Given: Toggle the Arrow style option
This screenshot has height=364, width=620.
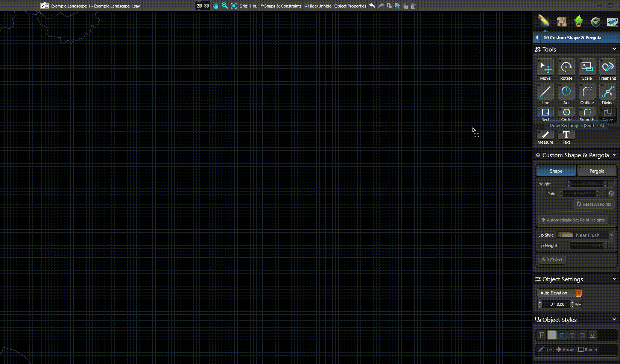Looking at the screenshot, I should pos(565,350).
